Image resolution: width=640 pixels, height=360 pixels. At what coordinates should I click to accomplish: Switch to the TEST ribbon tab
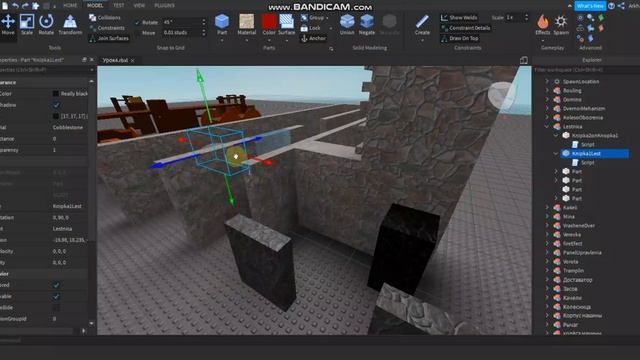119,6
